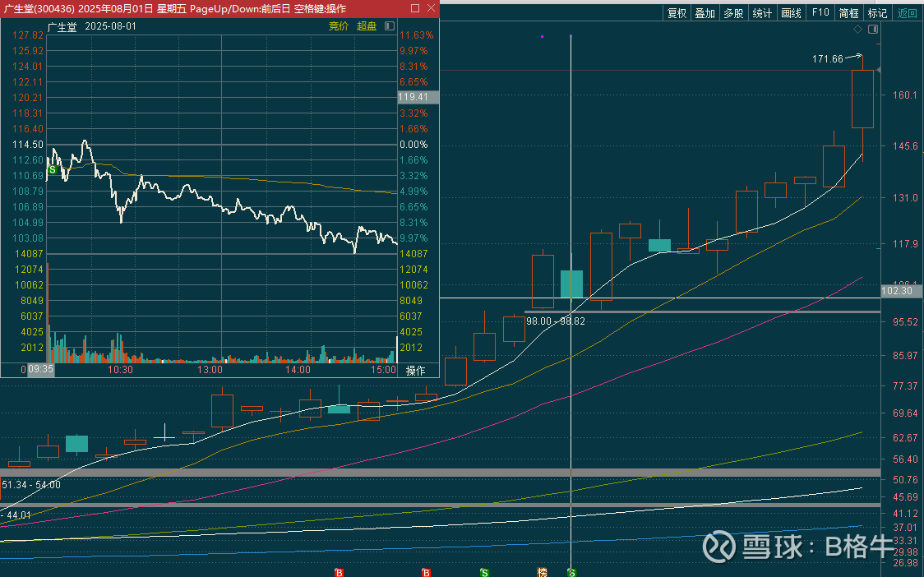Close the 广生堂 intraday popup window
924x577 pixels.
click(431, 8)
